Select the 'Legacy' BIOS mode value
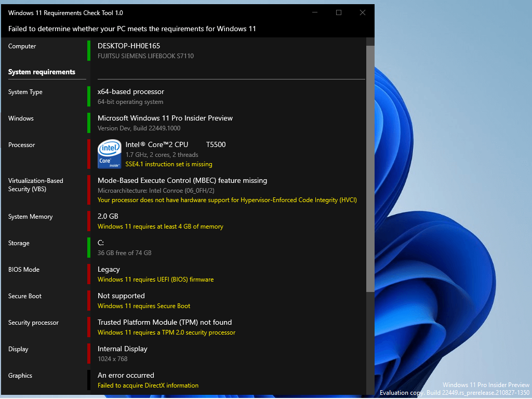 (109, 270)
